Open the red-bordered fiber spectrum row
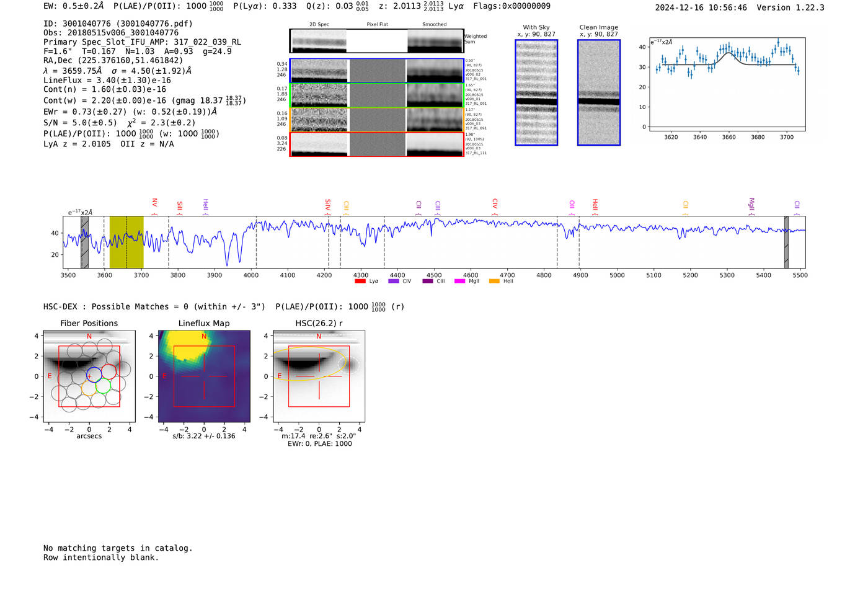 (x=376, y=144)
